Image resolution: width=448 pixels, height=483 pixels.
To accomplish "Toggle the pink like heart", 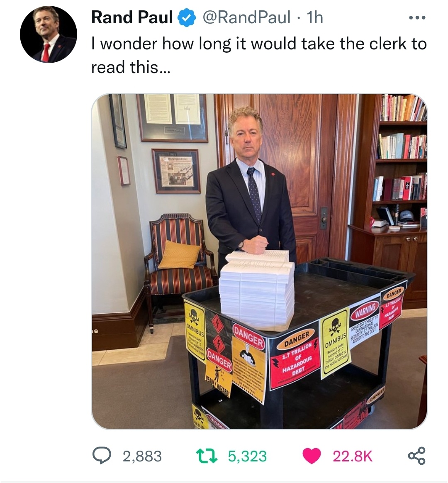I will pyautogui.click(x=312, y=456).
